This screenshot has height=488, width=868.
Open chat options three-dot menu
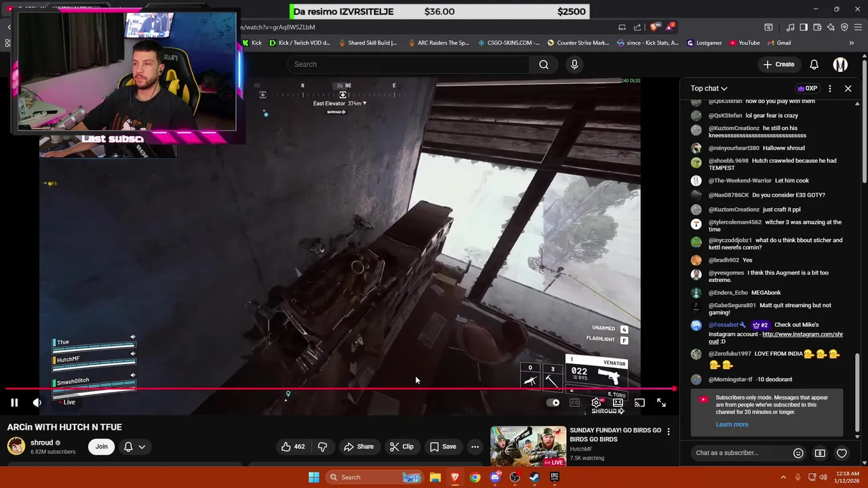coord(830,88)
